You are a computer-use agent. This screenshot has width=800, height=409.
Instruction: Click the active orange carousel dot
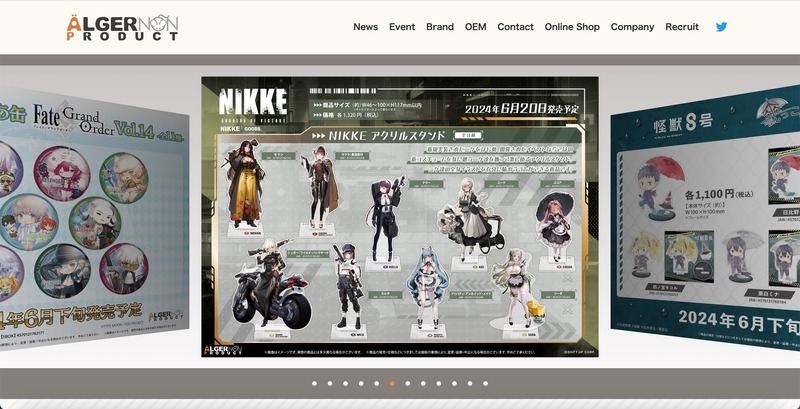(392, 383)
